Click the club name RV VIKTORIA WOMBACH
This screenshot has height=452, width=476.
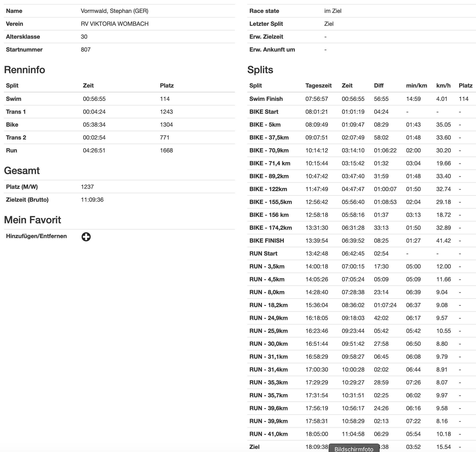point(115,24)
